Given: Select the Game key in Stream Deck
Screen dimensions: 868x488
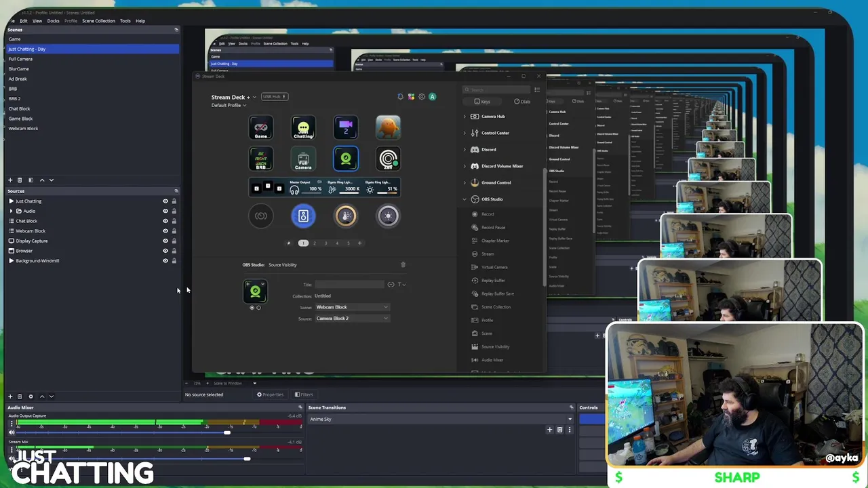Looking at the screenshot, I should [261, 127].
